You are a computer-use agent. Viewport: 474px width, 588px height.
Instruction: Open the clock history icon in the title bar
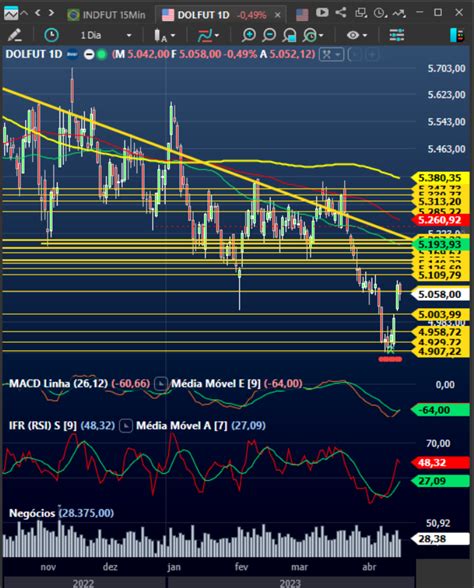click(380, 14)
